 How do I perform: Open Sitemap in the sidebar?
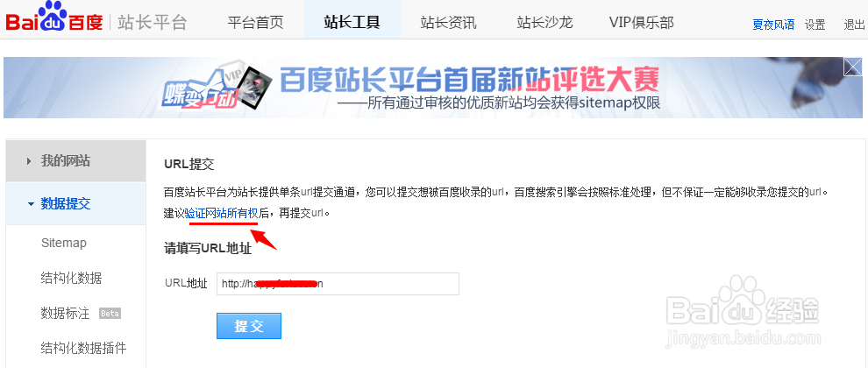(64, 243)
